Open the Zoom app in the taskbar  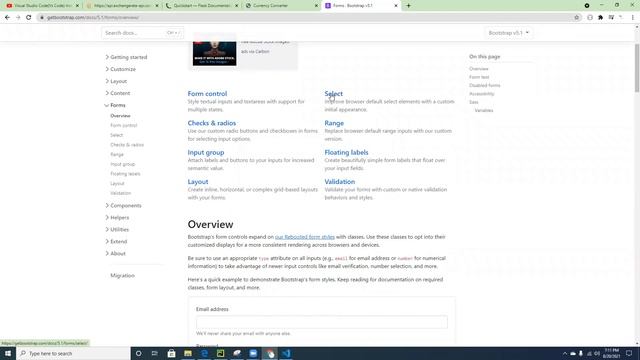tap(253, 353)
